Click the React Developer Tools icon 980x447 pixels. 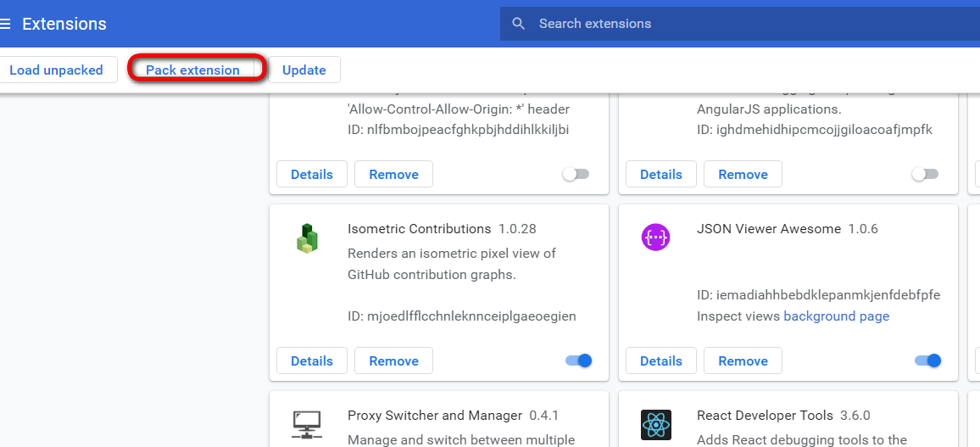(x=655, y=424)
